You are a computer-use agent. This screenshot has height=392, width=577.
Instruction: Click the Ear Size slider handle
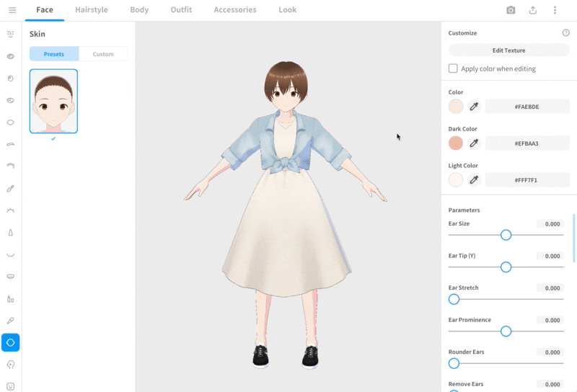[506, 235]
